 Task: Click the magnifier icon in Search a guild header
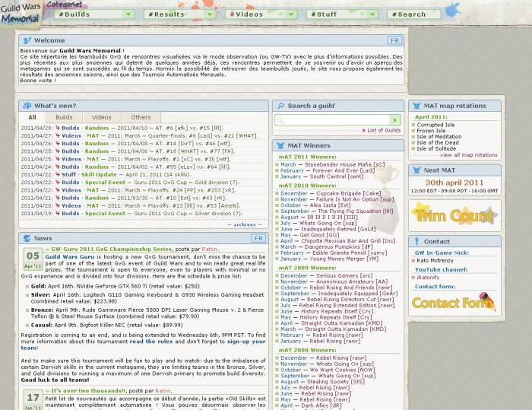pos(280,106)
